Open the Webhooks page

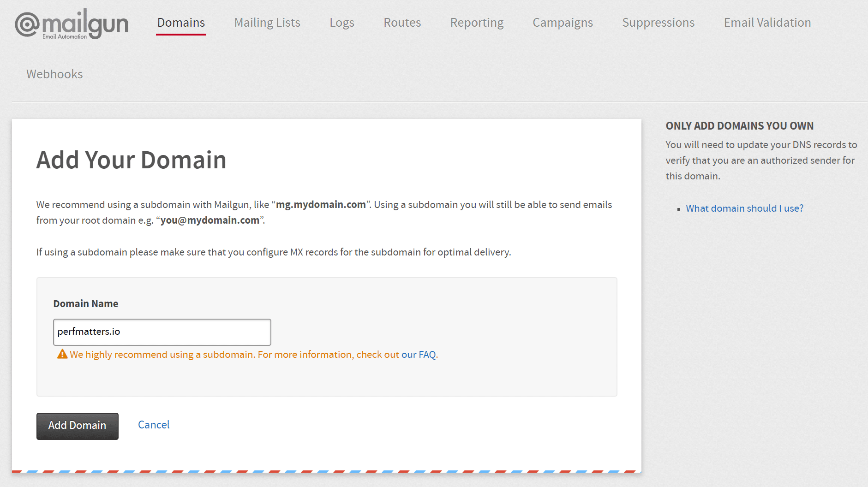point(54,74)
